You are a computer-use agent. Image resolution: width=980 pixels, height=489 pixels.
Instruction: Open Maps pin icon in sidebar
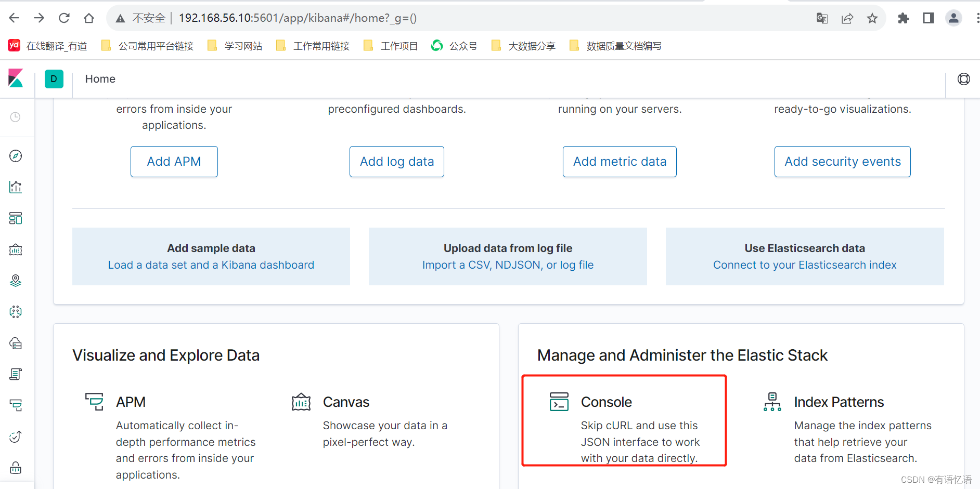pyautogui.click(x=16, y=281)
